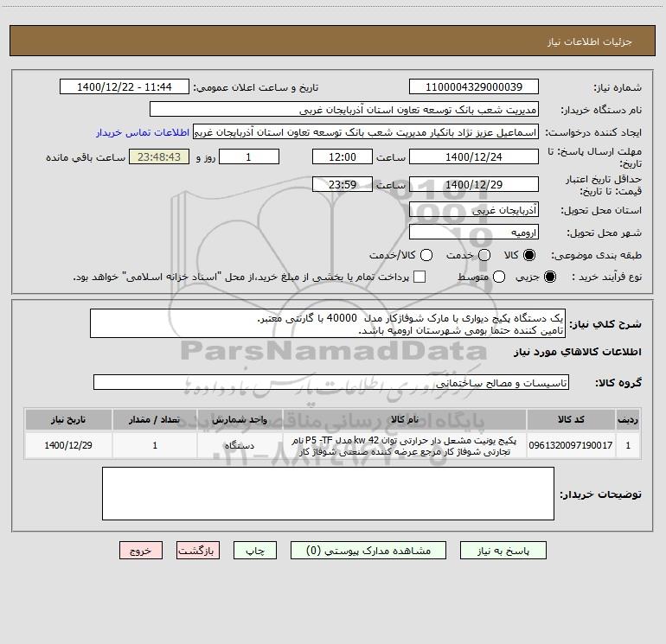Click the شماره نیاز field 1100004329000039
Image resolution: width=666 pixels, height=644 pixels.
point(474,87)
